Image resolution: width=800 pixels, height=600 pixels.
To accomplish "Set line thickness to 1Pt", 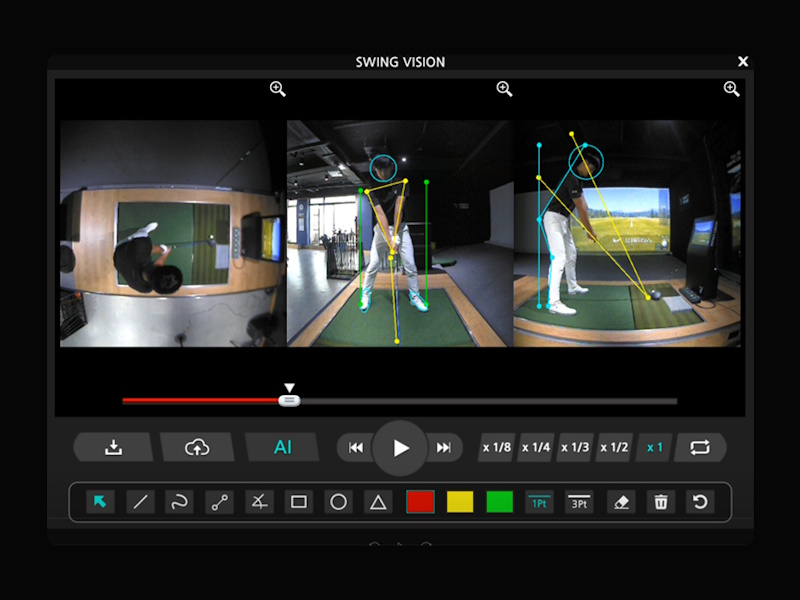I will click(x=539, y=502).
